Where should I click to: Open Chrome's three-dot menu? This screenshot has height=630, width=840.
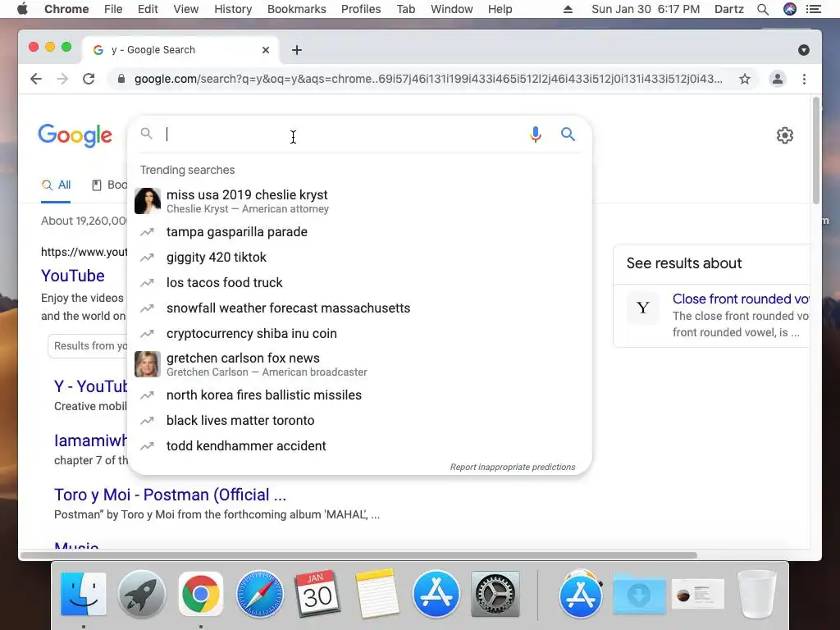click(804, 80)
